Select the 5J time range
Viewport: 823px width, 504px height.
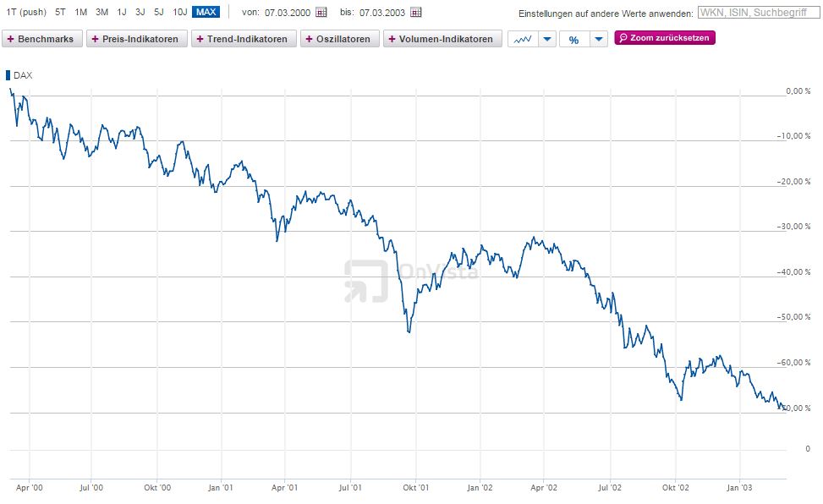(159, 12)
